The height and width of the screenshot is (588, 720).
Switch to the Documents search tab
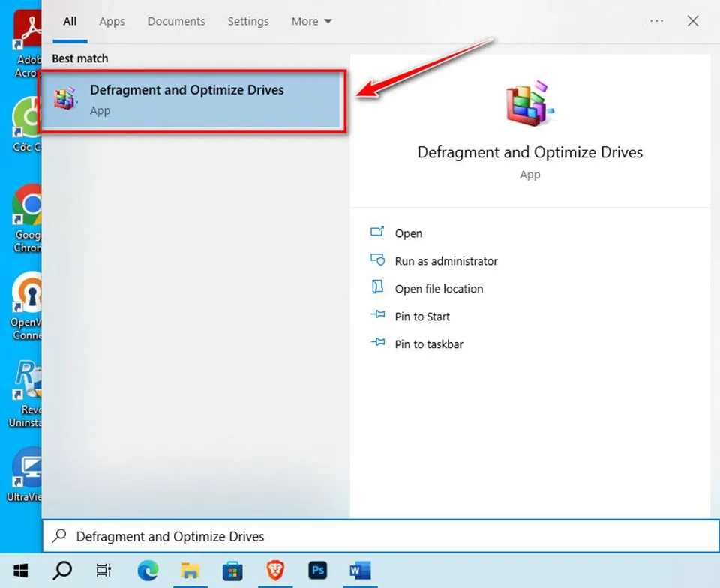tap(176, 21)
